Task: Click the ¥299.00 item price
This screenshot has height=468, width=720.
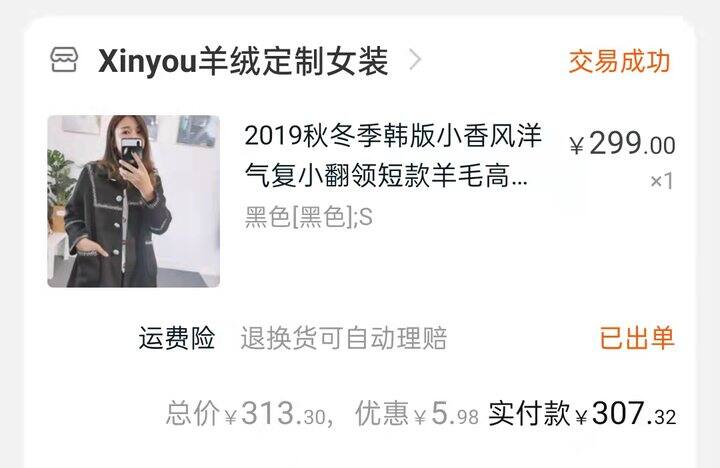Action: pyautogui.click(x=622, y=144)
